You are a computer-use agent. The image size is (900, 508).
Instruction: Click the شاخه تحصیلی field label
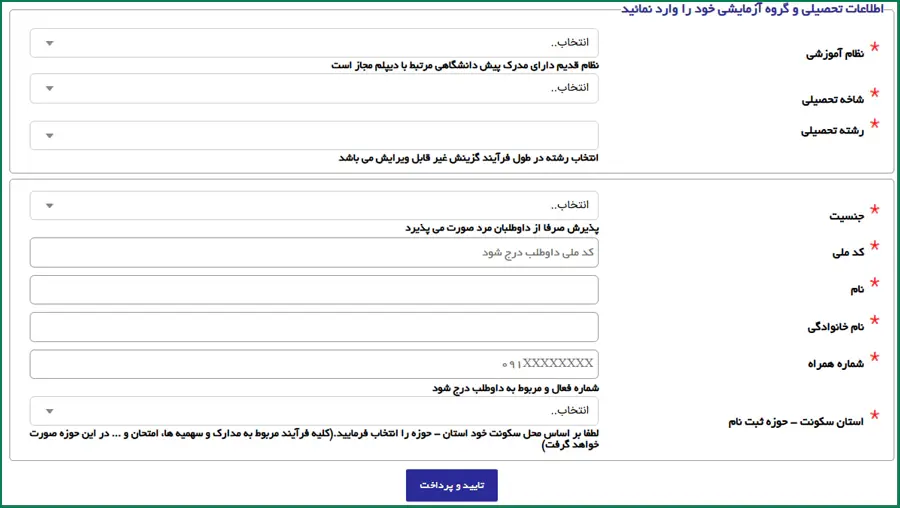(832, 100)
